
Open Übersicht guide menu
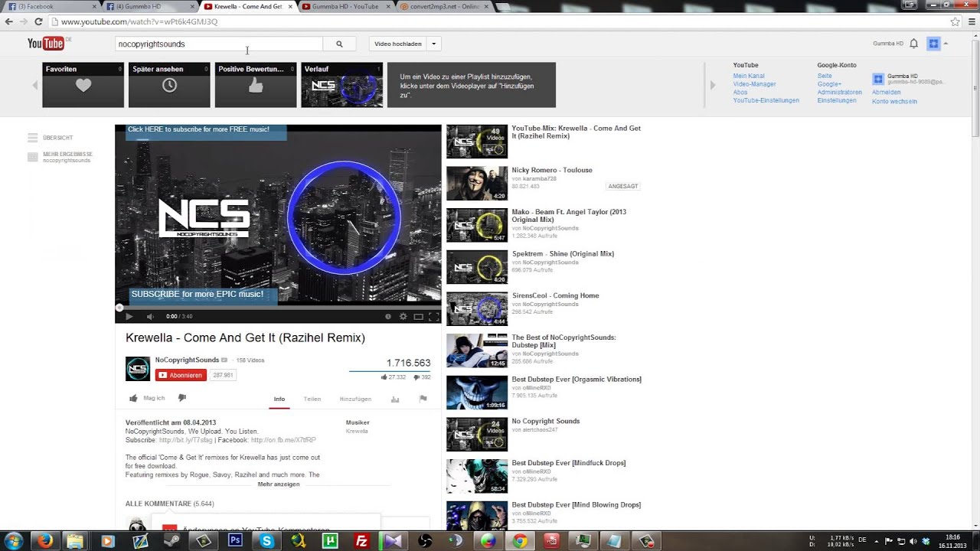[51, 138]
